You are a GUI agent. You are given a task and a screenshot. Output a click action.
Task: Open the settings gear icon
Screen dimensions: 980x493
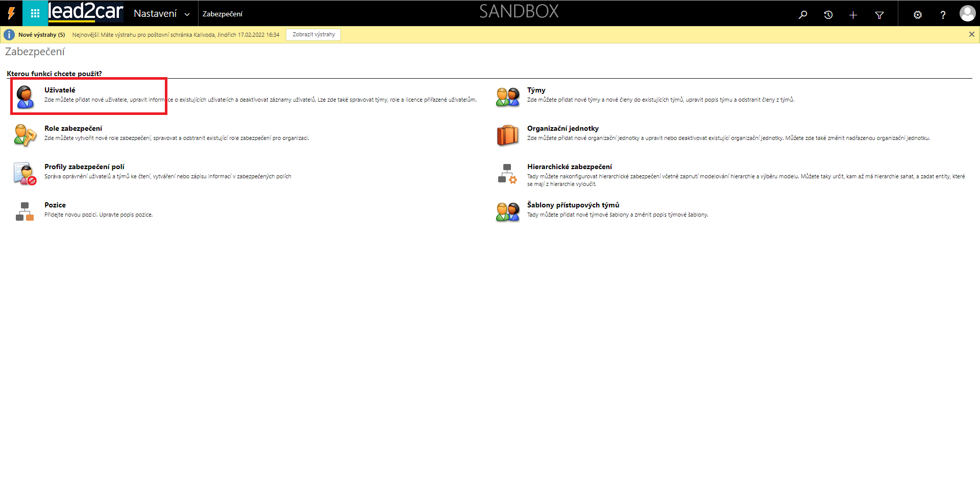point(917,15)
